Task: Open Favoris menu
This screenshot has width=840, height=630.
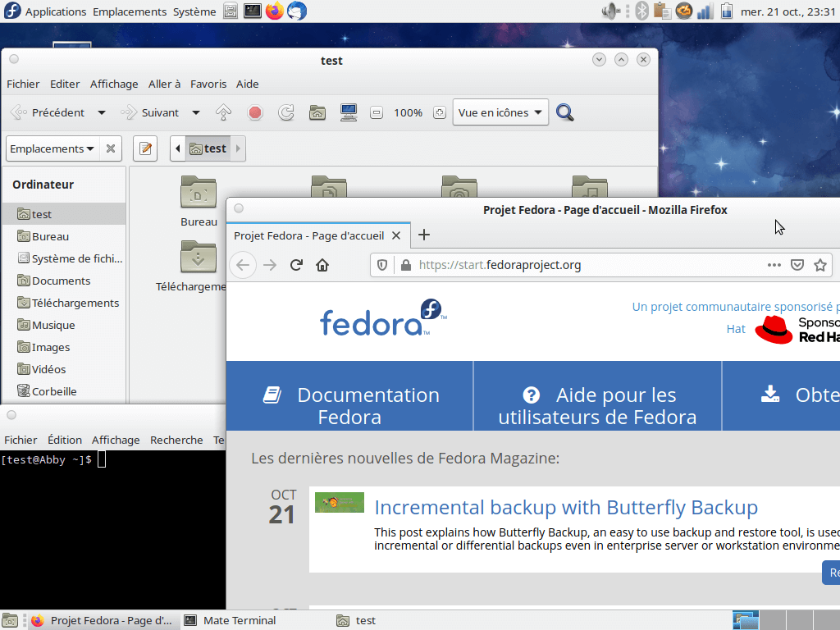Action: point(208,84)
